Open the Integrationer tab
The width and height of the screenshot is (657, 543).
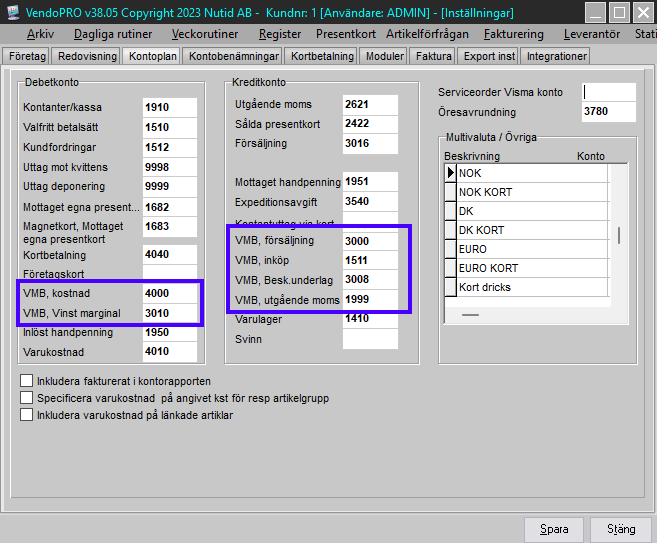tap(557, 56)
